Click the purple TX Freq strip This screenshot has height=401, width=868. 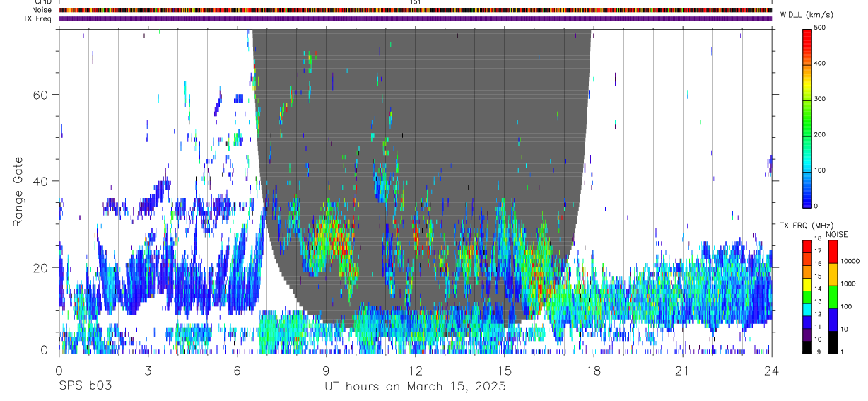tap(416, 18)
